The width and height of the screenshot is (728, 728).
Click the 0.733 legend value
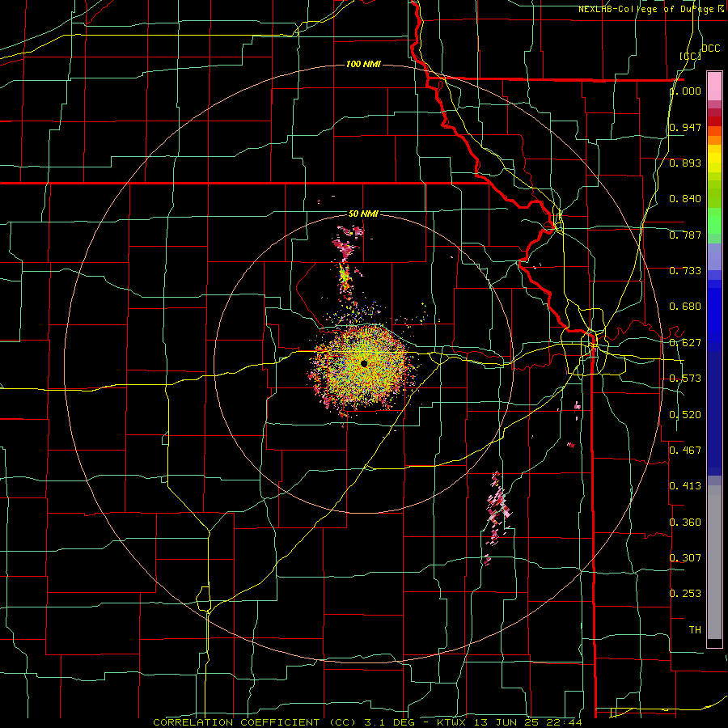point(685,271)
